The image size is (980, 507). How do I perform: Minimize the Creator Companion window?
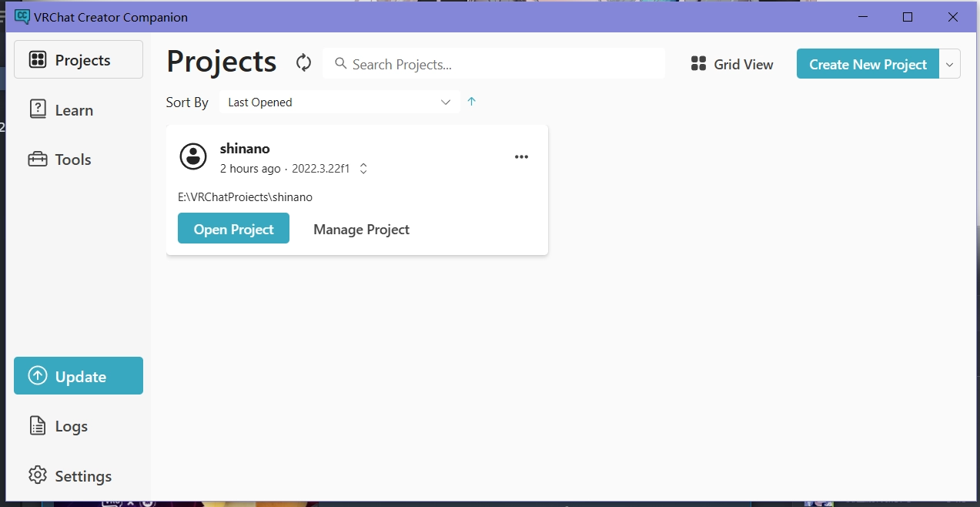click(x=863, y=17)
